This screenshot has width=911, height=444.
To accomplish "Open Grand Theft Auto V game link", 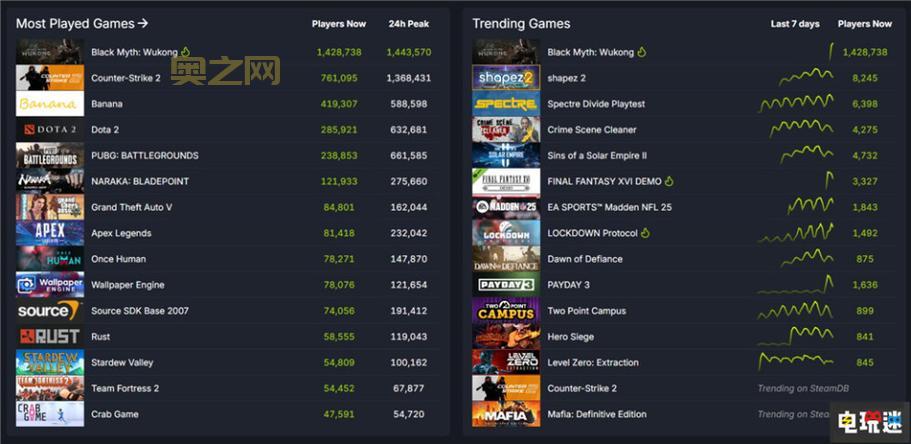I will click(131, 208).
